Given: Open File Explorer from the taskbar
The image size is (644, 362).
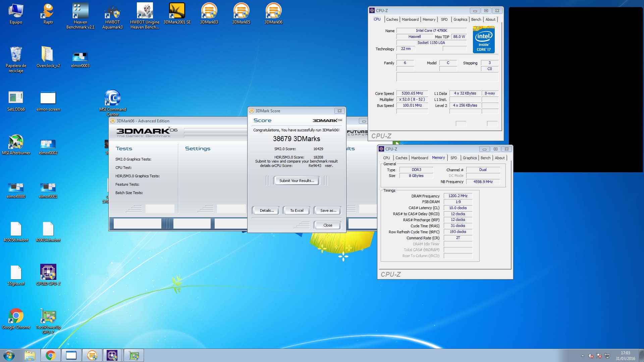Looking at the screenshot, I should pos(30,355).
